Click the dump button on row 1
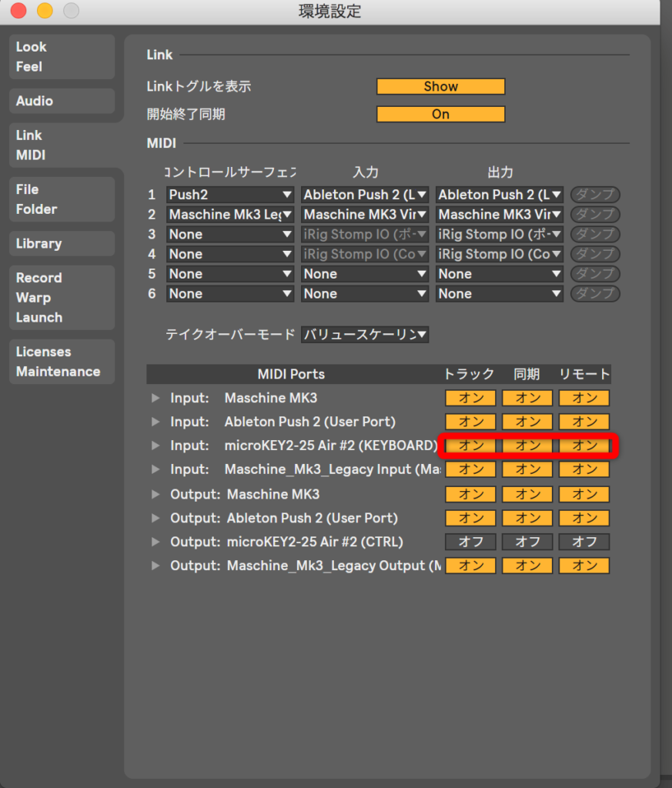Screen dimensions: 672x788 click(595, 195)
